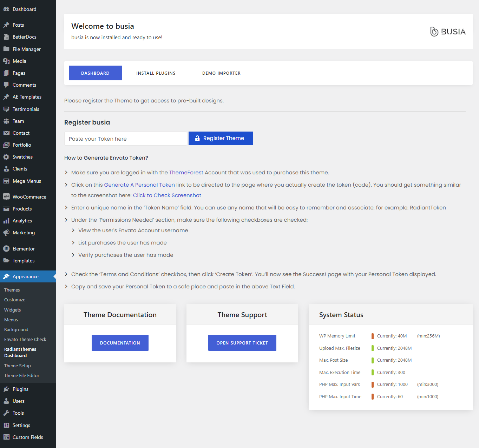Select the Dashboard tab

[x=95, y=73]
